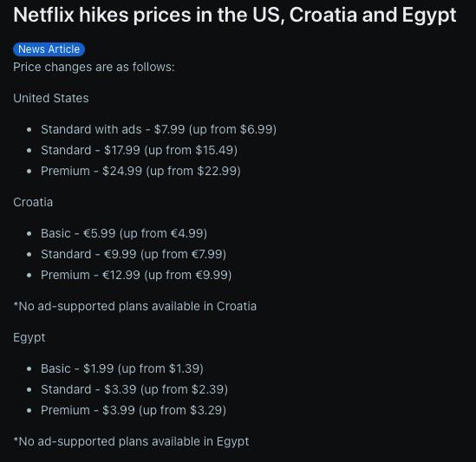Click the Croatia no ad-supported plans note
Image resolution: width=476 pixels, height=462 pixels.
click(x=135, y=307)
